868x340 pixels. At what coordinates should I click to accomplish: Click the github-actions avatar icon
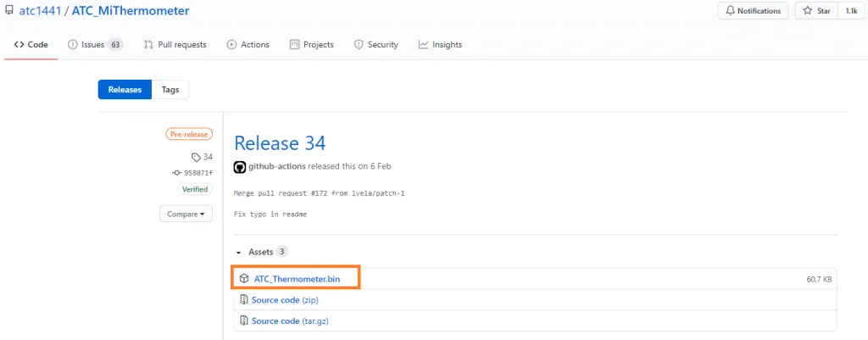(240, 167)
